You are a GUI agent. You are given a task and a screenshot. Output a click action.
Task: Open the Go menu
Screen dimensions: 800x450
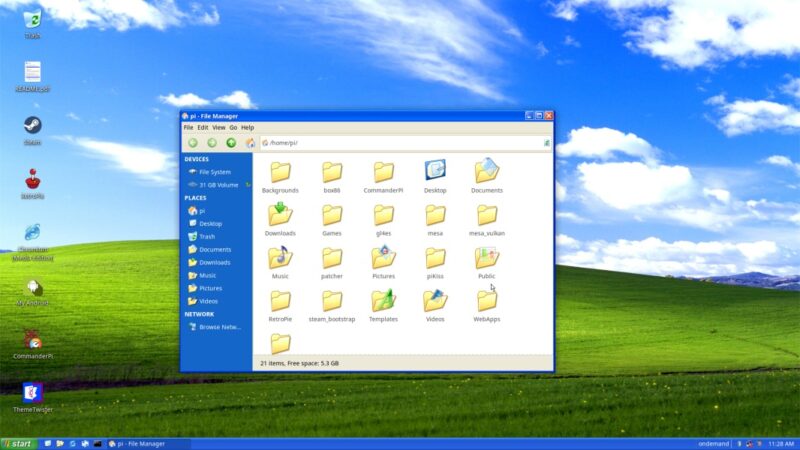(233, 128)
